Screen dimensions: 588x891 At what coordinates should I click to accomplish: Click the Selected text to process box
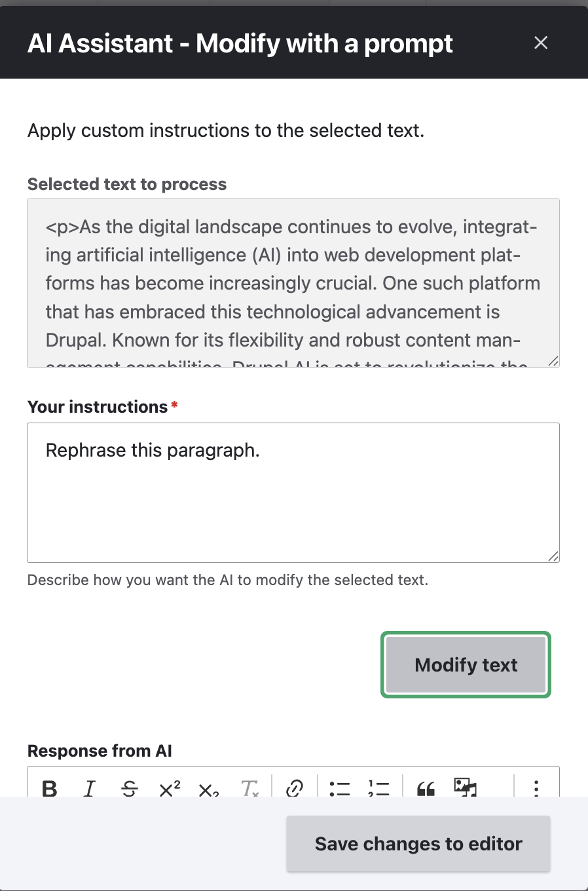point(293,282)
